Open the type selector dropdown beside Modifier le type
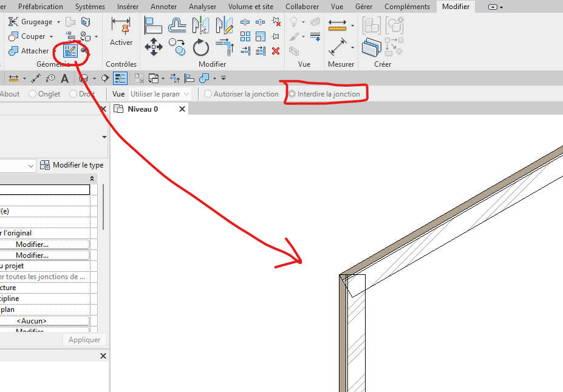 [x=31, y=166]
